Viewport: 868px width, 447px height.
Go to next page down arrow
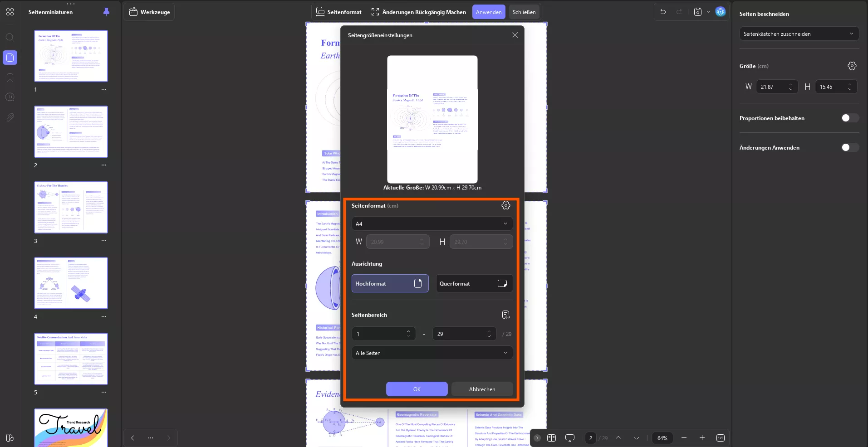(x=637, y=438)
